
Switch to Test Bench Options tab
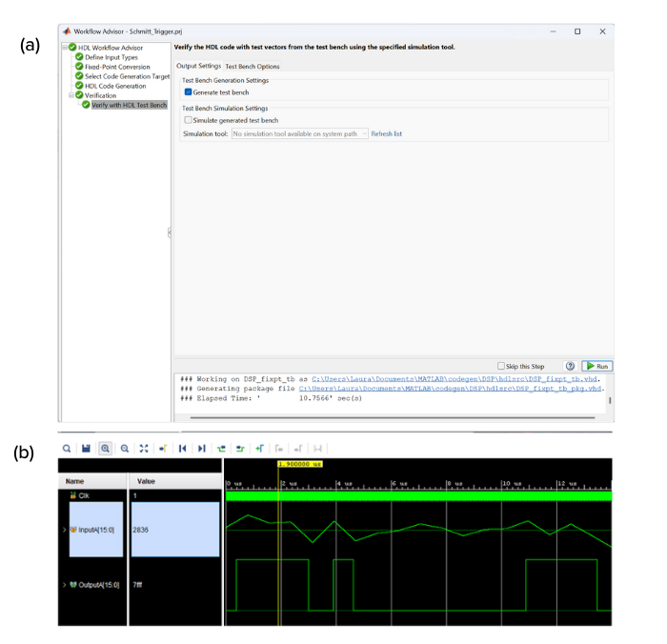(x=253, y=67)
